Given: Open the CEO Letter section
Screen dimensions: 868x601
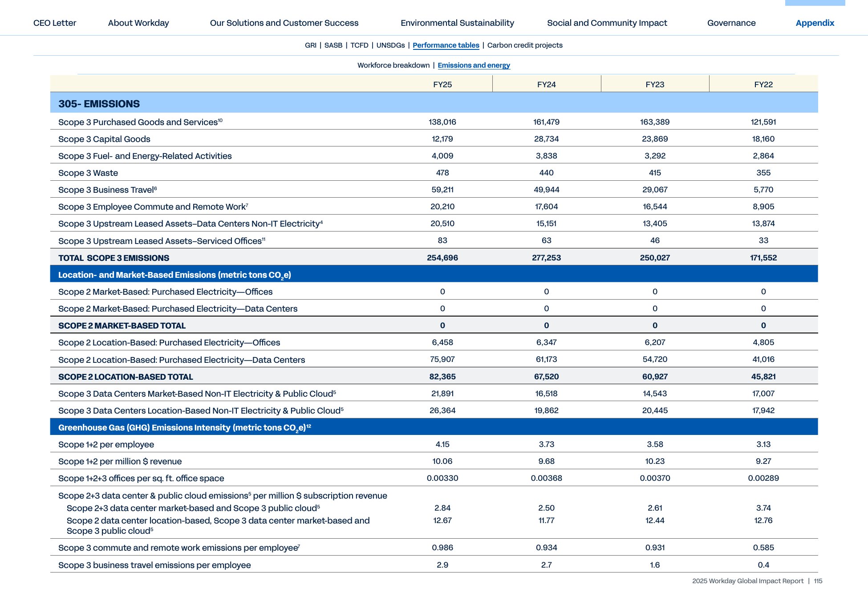Looking at the screenshot, I should [x=55, y=23].
